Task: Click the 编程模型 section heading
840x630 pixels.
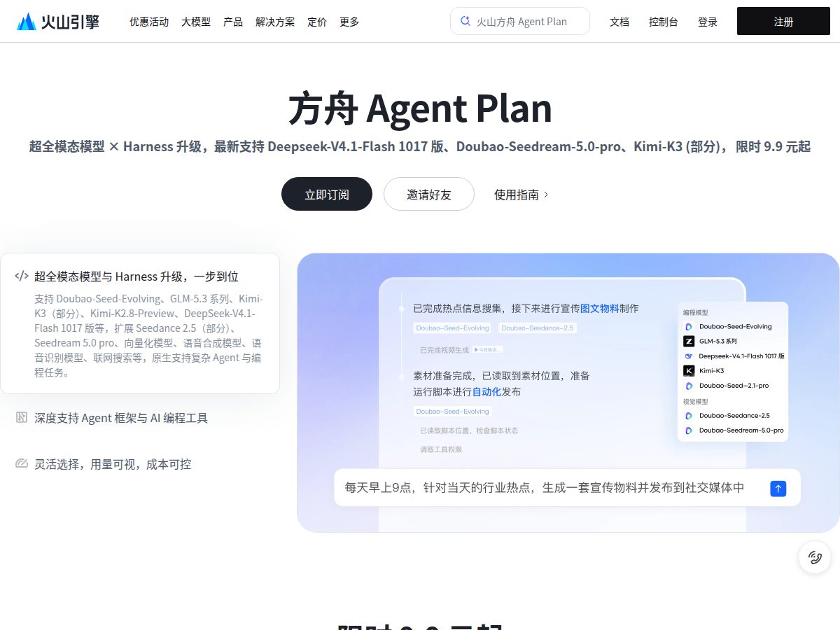Action: (x=695, y=313)
